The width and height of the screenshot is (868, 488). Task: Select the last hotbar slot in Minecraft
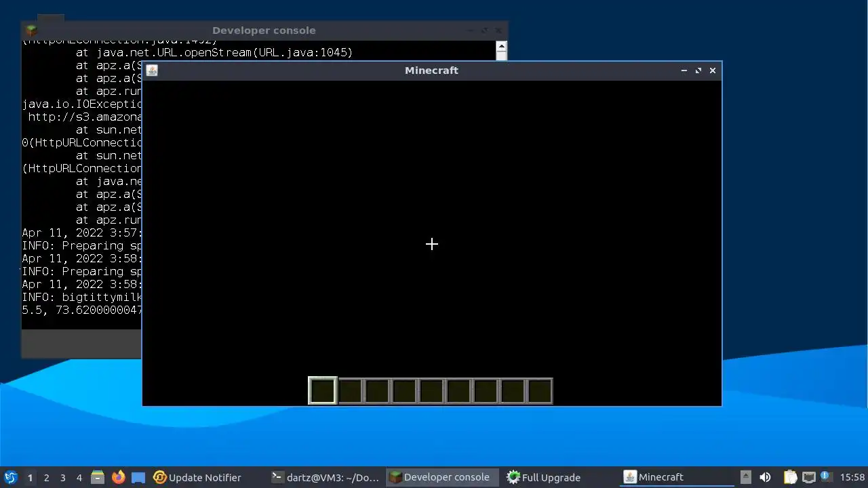coord(540,391)
